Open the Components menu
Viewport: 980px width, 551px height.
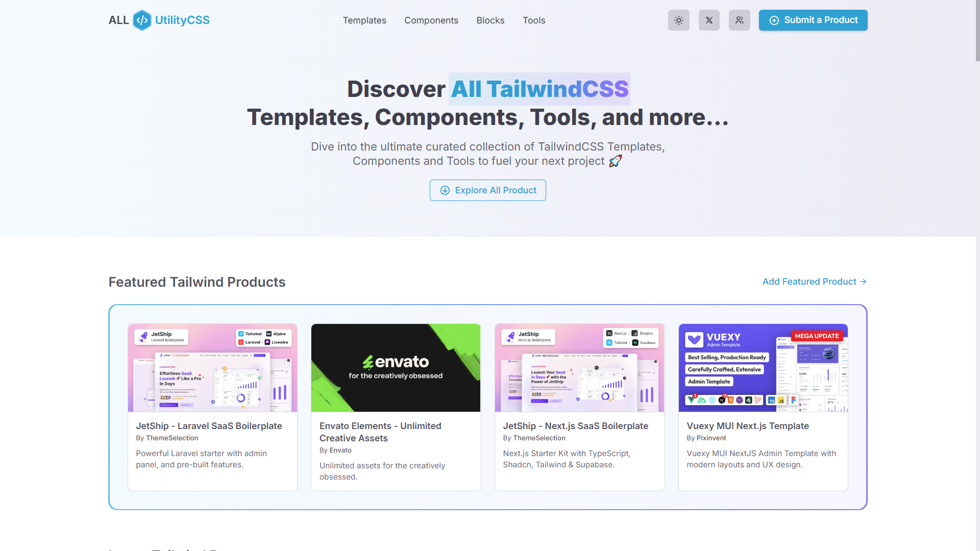point(431,20)
